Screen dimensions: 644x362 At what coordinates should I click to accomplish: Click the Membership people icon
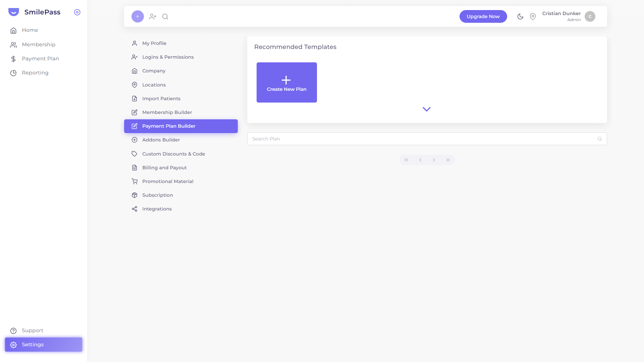pos(13,45)
